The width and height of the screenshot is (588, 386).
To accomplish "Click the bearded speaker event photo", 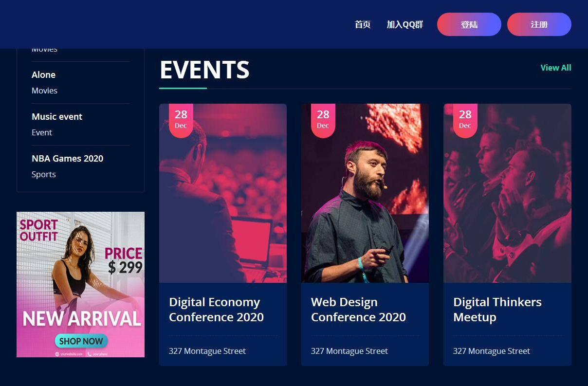I will pos(365,204).
